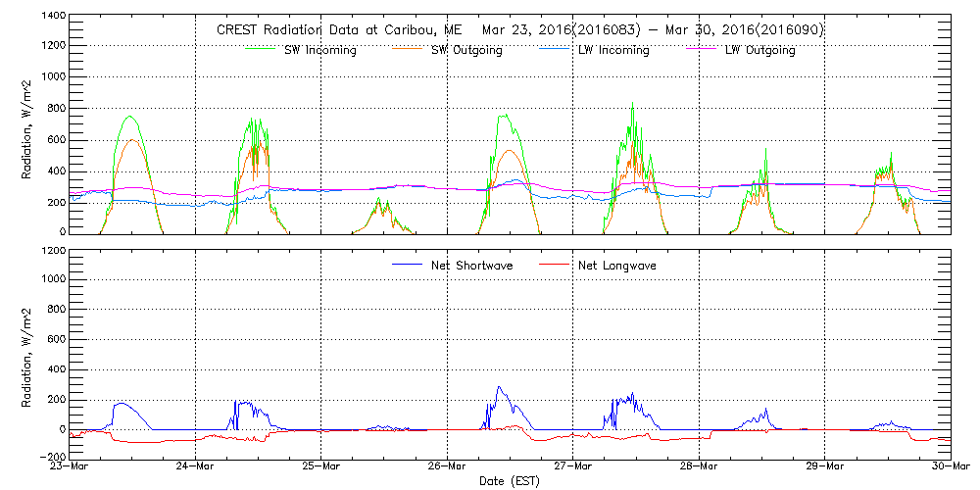980x490 pixels.
Task: Click the 25-Mar date axis tick
Action: tap(321, 467)
